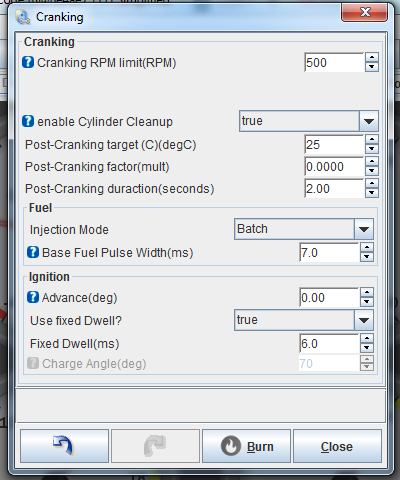Click Base Fuel Pulse Width field
Viewport: 400px width, 480px height.
pos(329,252)
